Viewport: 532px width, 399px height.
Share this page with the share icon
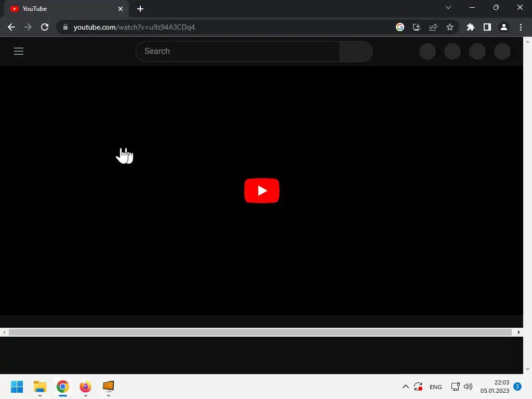(433, 27)
